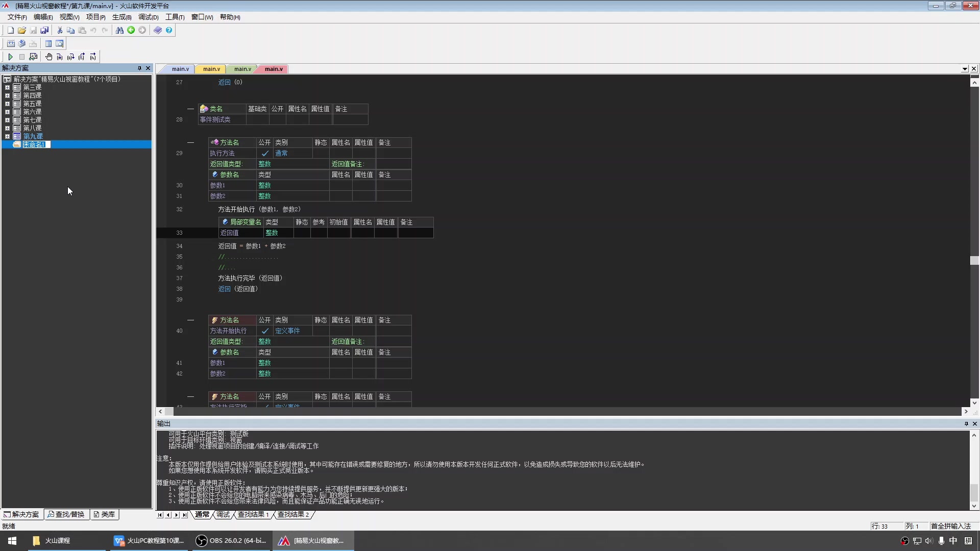Switch to the 查找/替换 panel tab

click(66, 514)
